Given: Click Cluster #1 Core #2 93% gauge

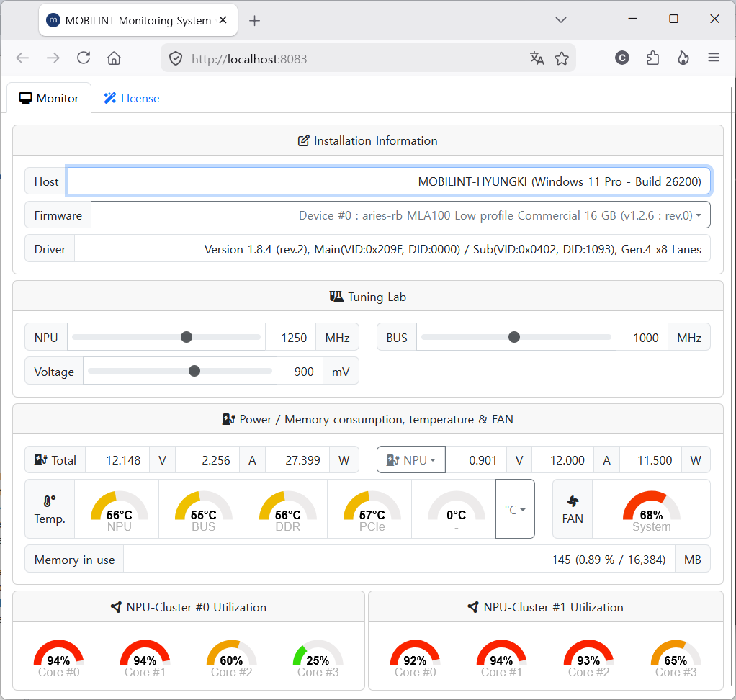Looking at the screenshot, I should pos(588,659).
